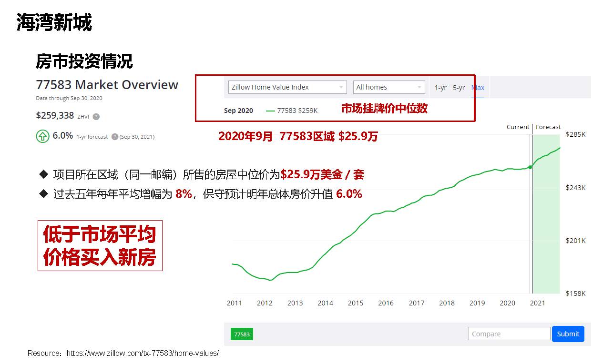Switch chart range to 1-yr
This screenshot has width=613, height=364.
[440, 88]
